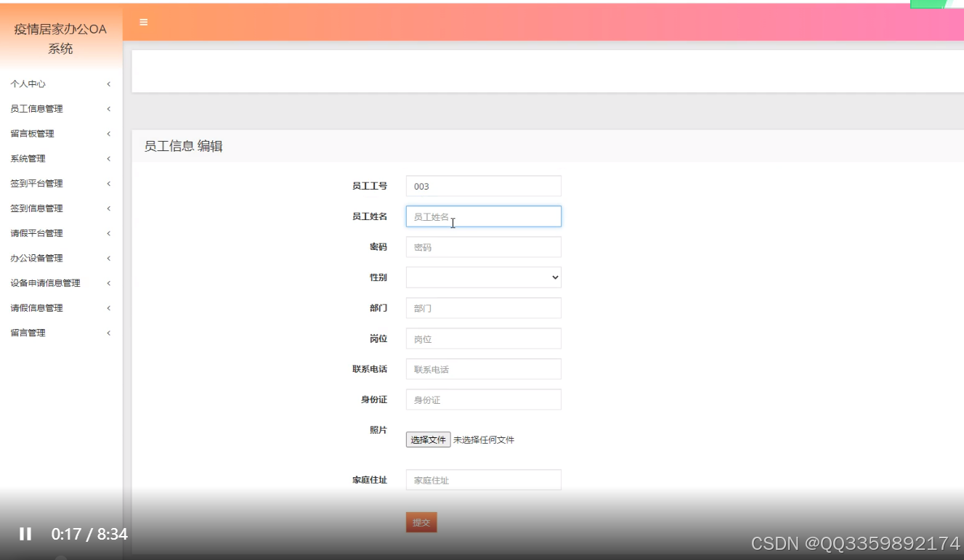Click 选择文件 button for photo upload
The image size is (964, 560).
[x=428, y=439]
